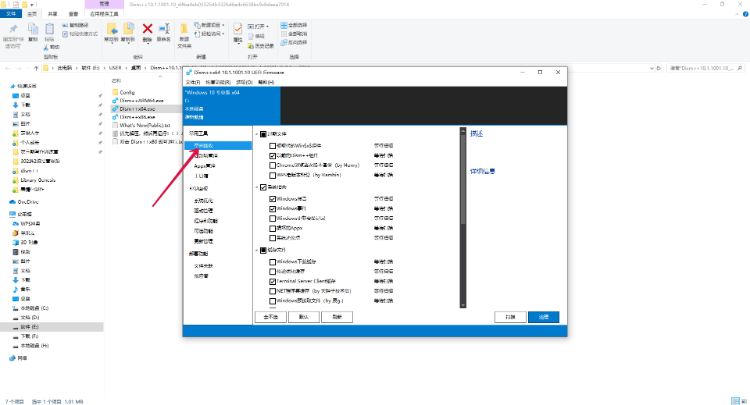
Task: Click the 默认 button in Dism++
Action: [304, 317]
